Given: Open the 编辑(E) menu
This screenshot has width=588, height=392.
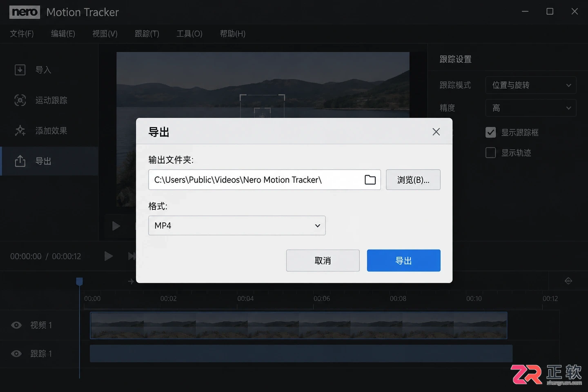Looking at the screenshot, I should (63, 33).
